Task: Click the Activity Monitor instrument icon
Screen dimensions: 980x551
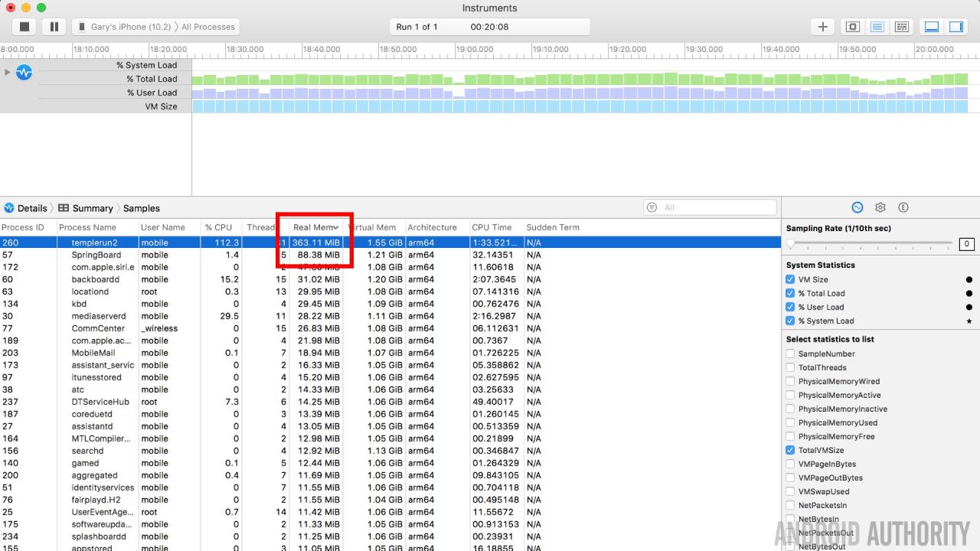Action: (24, 73)
